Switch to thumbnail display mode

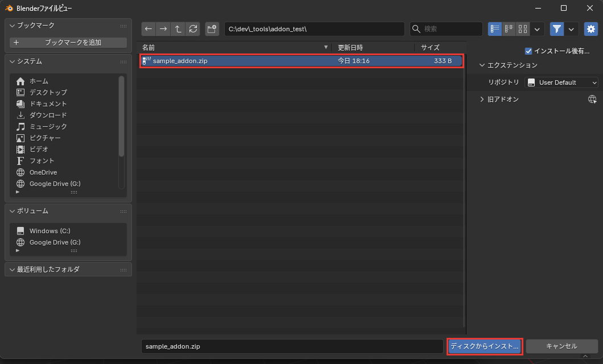(523, 29)
